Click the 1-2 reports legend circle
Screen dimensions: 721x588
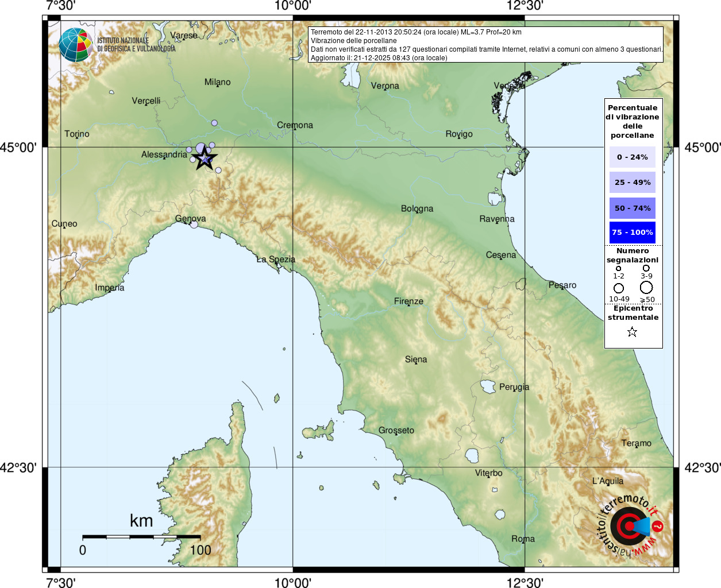pyautogui.click(x=618, y=268)
